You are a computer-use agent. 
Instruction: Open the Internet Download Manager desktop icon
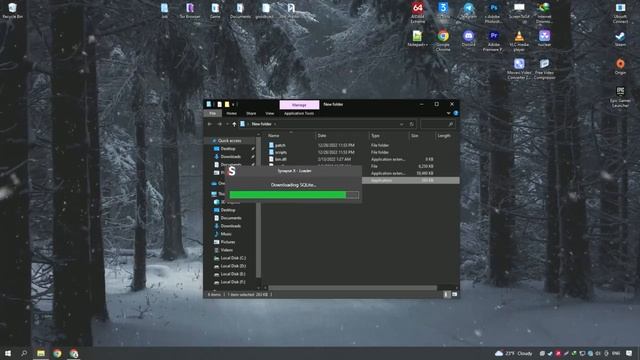coord(544,11)
